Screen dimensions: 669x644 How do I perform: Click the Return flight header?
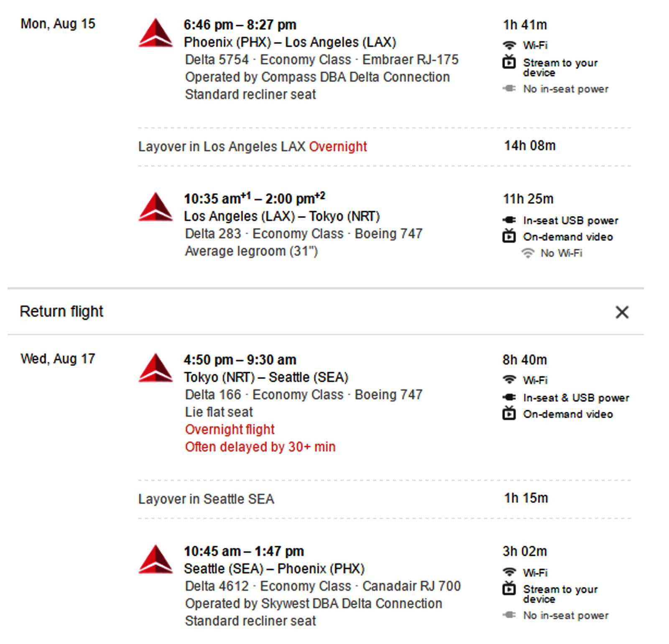[x=61, y=312]
